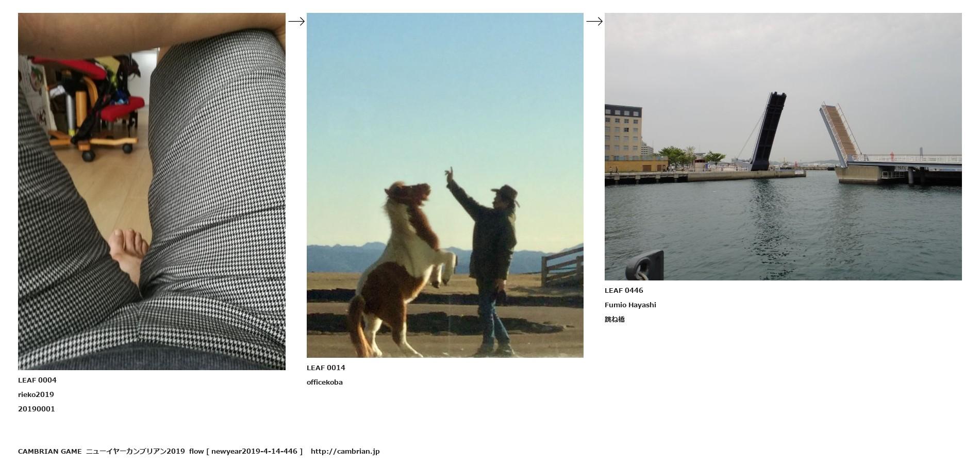Image resolution: width=980 pixels, height=464 pixels.
Task: Click the 20190001 caption text
Action: [37, 409]
